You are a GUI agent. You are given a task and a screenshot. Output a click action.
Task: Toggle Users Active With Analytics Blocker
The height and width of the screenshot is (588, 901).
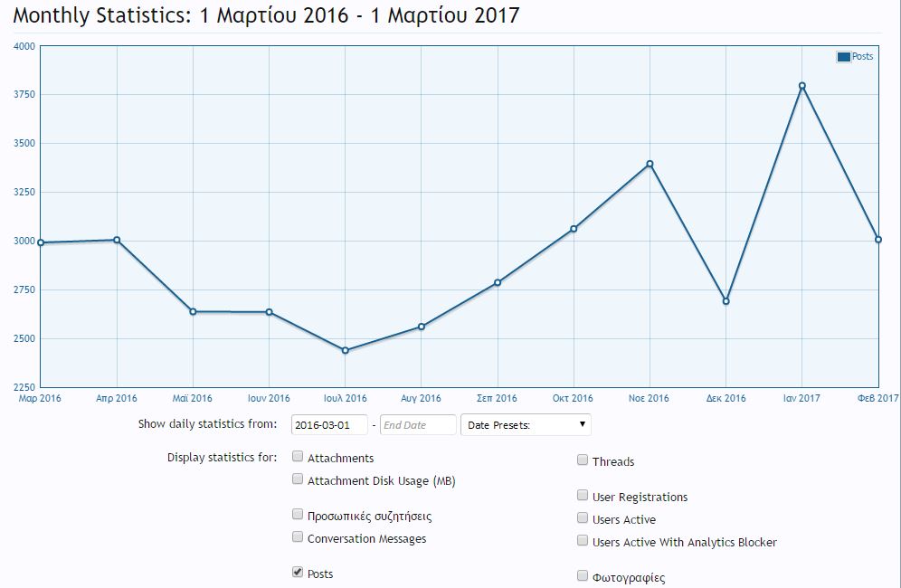pos(583,541)
